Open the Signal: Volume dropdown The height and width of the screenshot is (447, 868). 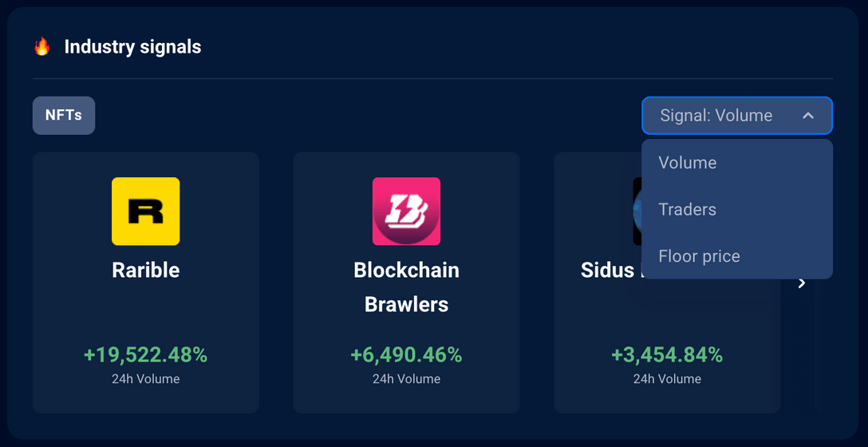(716, 116)
